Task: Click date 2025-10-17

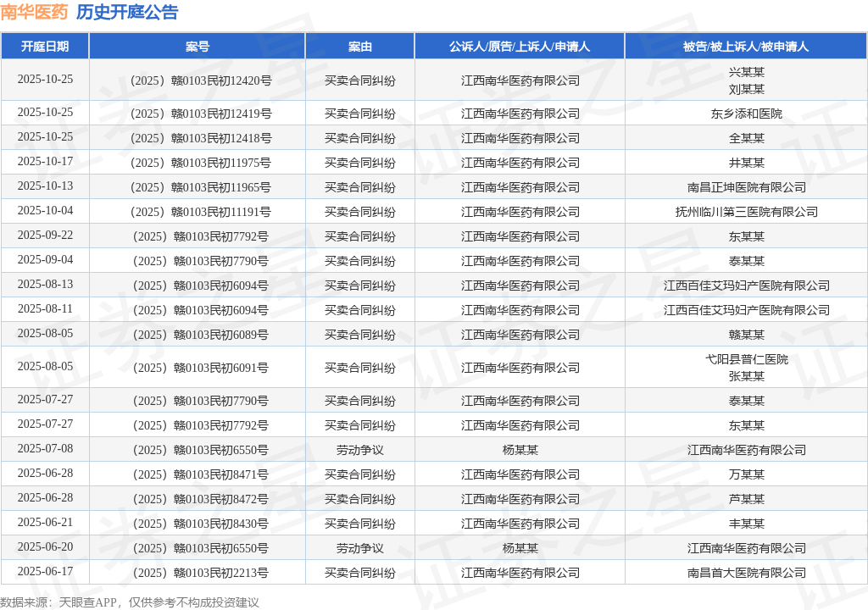Action: (45, 162)
